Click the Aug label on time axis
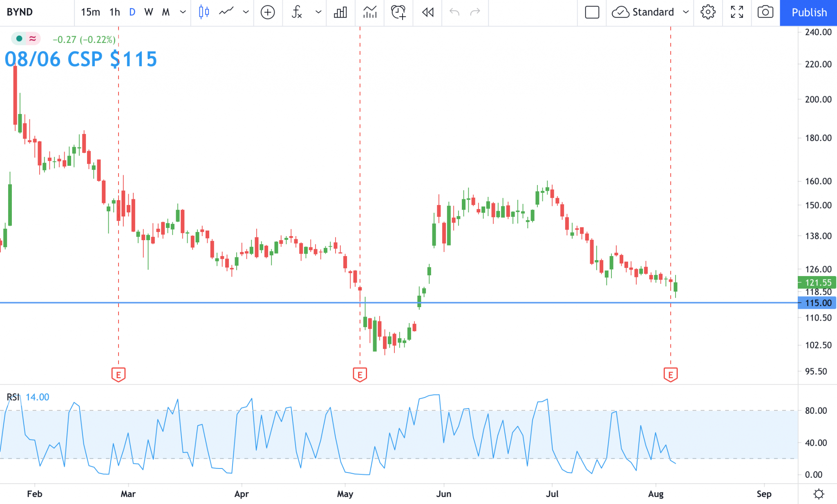Screen dimensions: 837x504 click(656, 494)
